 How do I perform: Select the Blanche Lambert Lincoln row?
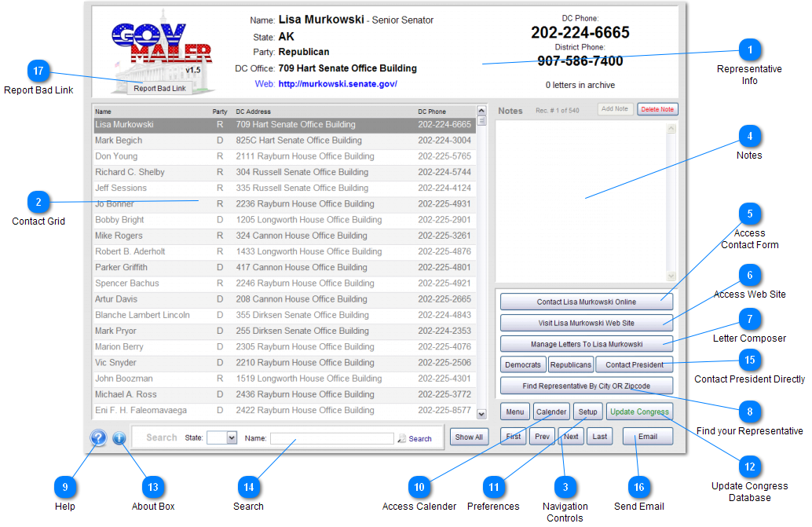click(284, 315)
